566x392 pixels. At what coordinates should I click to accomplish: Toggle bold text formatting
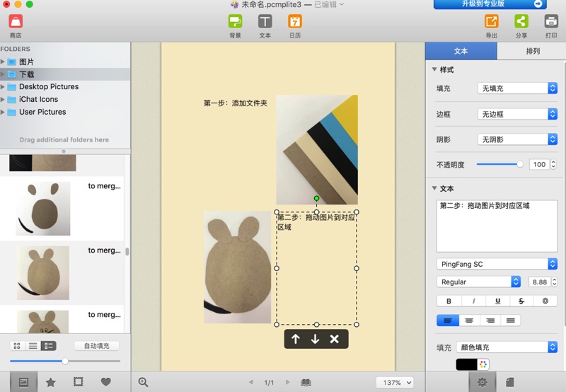[x=449, y=301]
